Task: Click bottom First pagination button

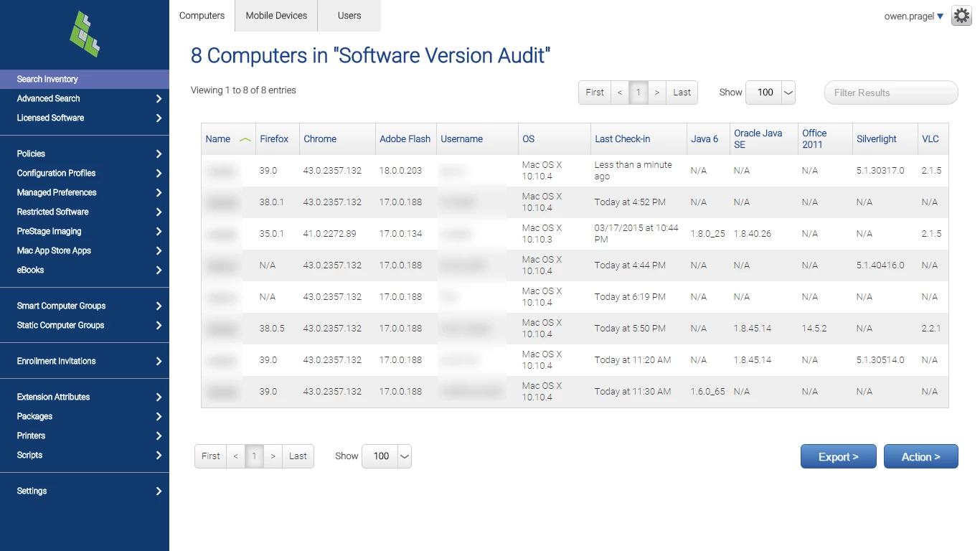Action: [x=211, y=456]
